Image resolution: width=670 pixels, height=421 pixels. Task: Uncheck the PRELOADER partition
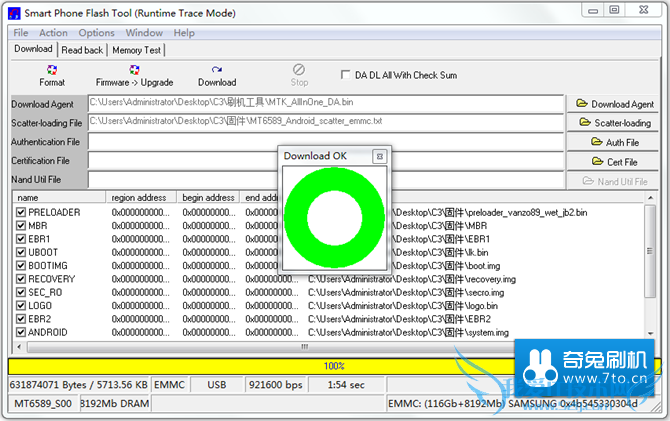(20, 213)
